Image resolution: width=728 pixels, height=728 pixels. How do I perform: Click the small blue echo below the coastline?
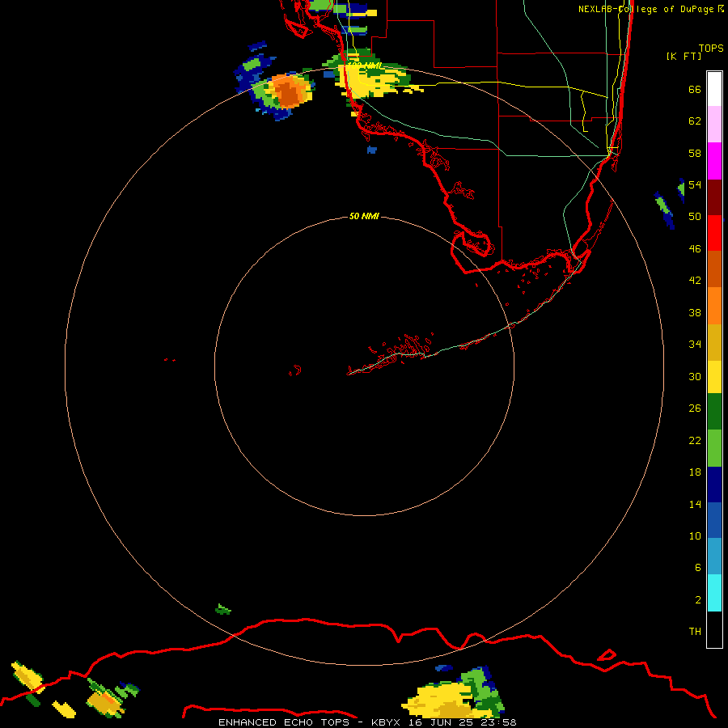pos(372,150)
